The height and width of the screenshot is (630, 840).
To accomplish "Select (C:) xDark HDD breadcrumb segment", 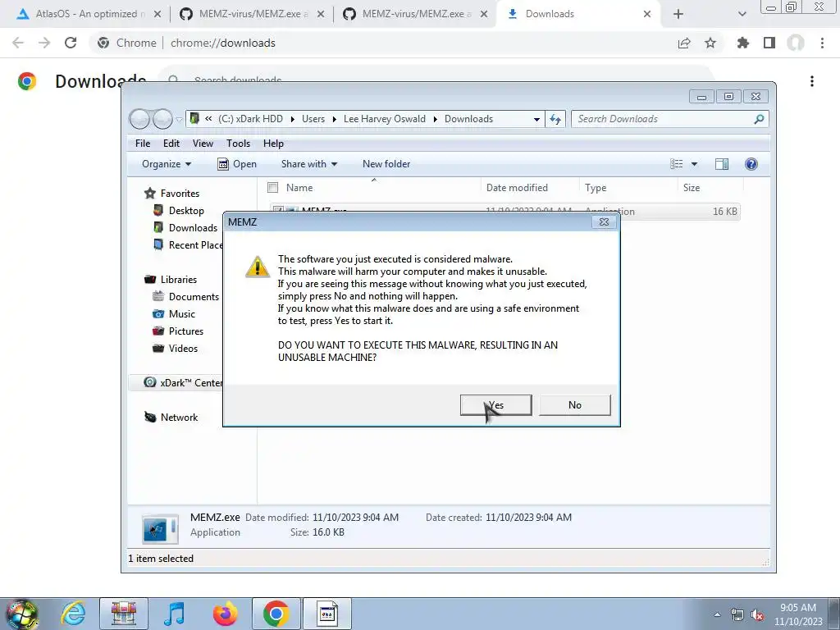I will (x=250, y=119).
